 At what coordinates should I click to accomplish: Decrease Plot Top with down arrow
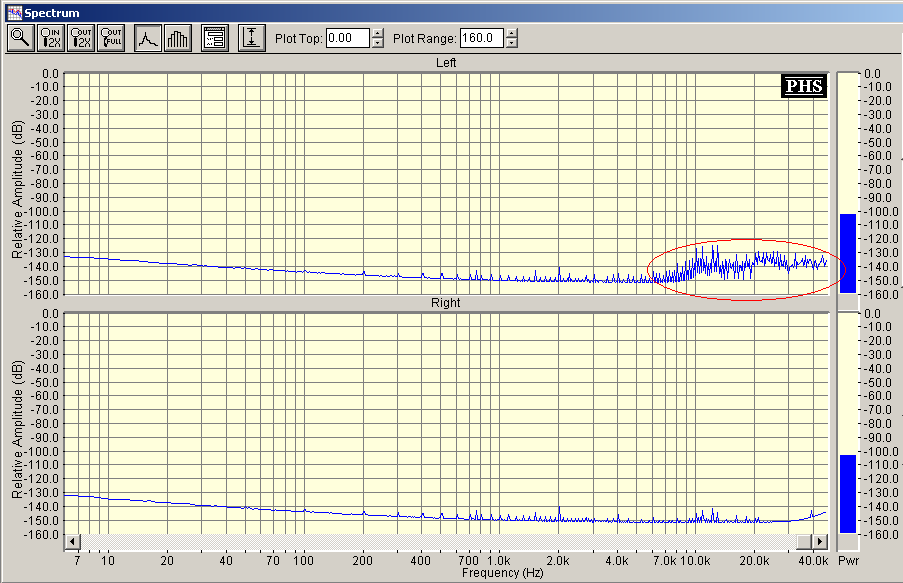point(377,44)
